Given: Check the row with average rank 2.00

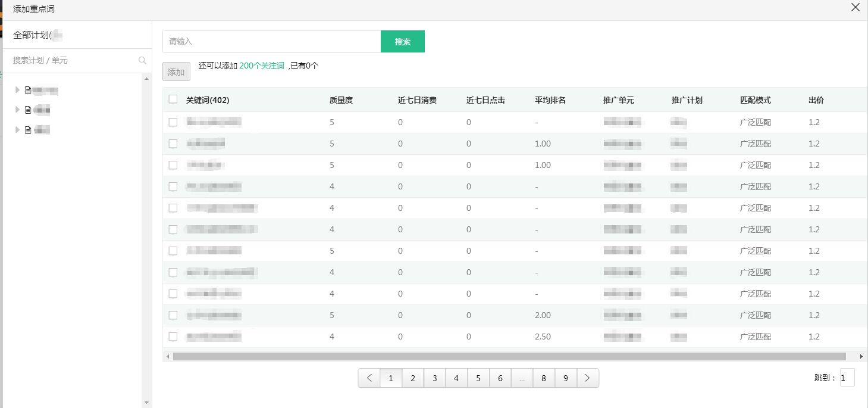Looking at the screenshot, I should [x=173, y=315].
